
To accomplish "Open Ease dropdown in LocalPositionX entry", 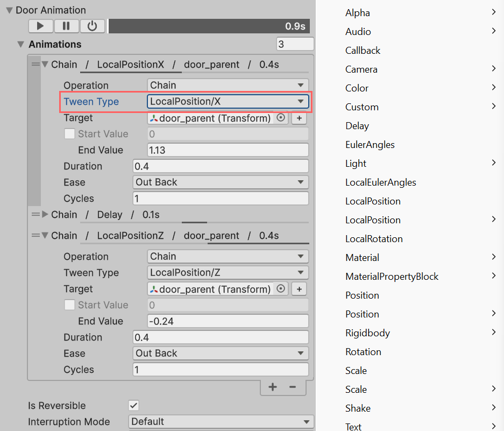I will point(221,182).
